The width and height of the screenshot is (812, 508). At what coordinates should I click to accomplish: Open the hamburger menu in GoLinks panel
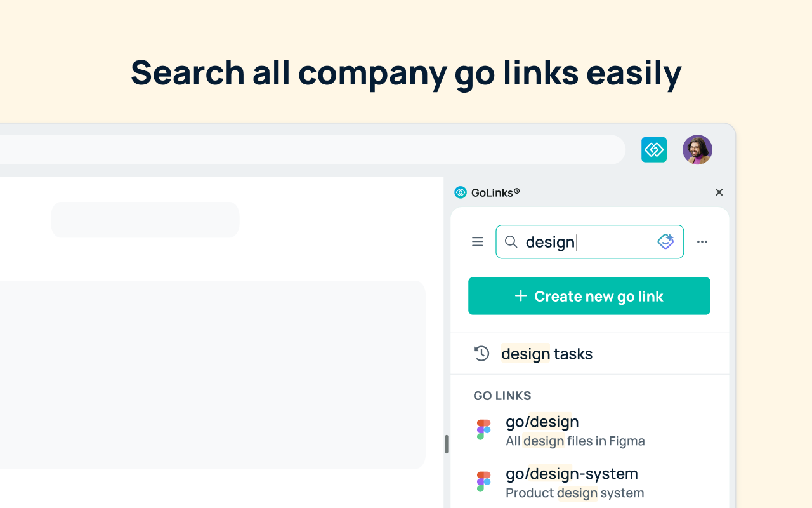pos(478,242)
